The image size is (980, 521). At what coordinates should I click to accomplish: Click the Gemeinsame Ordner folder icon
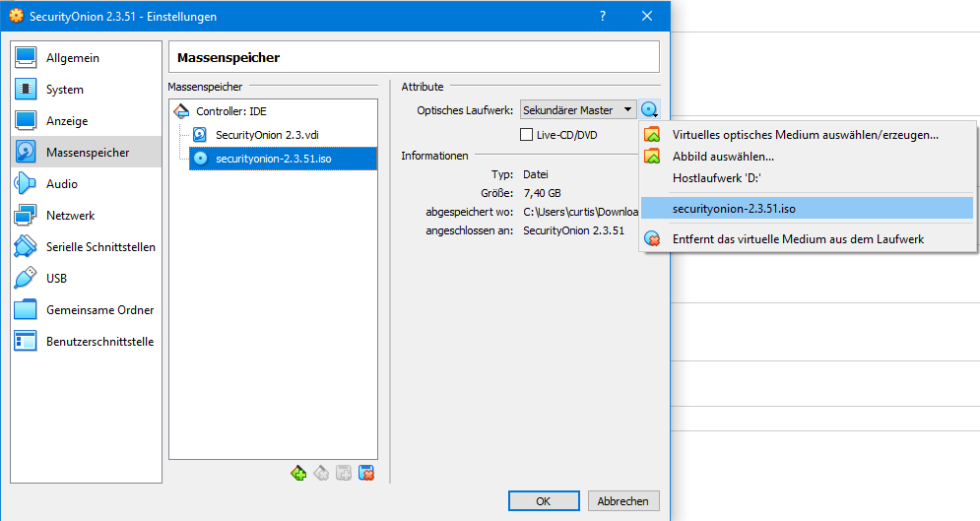(x=26, y=309)
